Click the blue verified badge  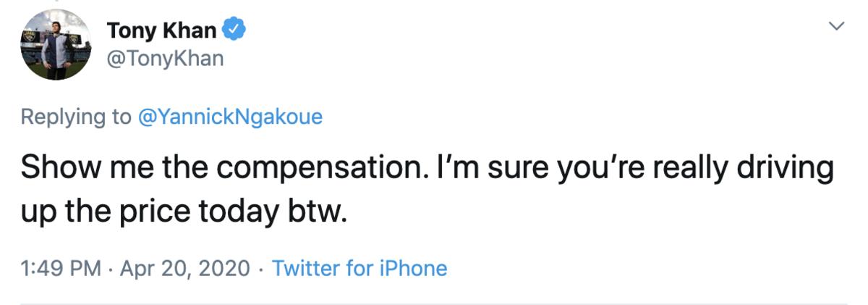235,30
